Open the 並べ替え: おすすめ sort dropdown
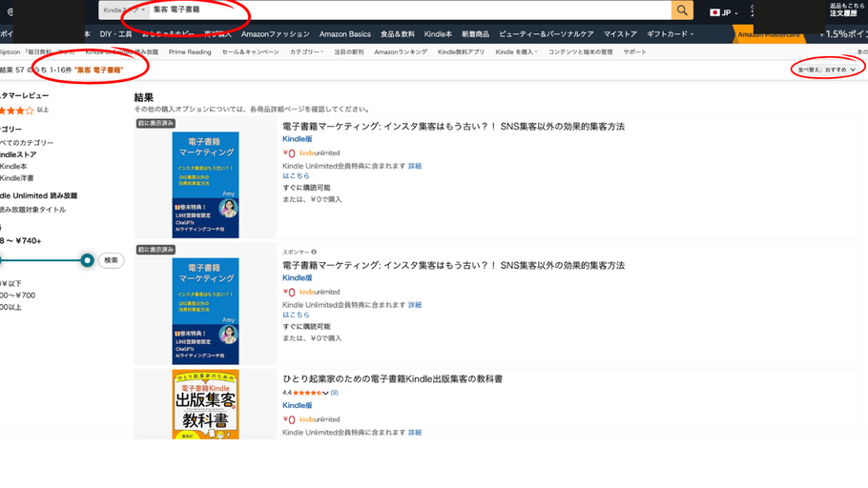Image resolution: width=868 pixels, height=488 pixels. tap(826, 70)
